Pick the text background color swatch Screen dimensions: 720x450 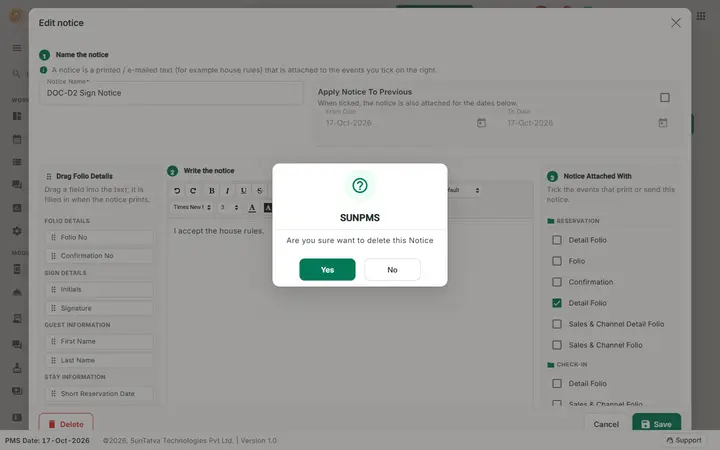(268, 208)
